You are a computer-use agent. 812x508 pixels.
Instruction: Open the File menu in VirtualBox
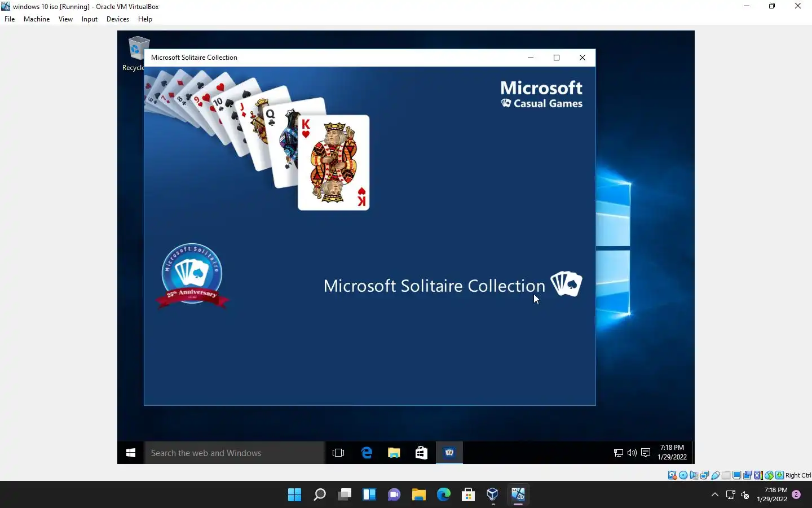(10, 19)
